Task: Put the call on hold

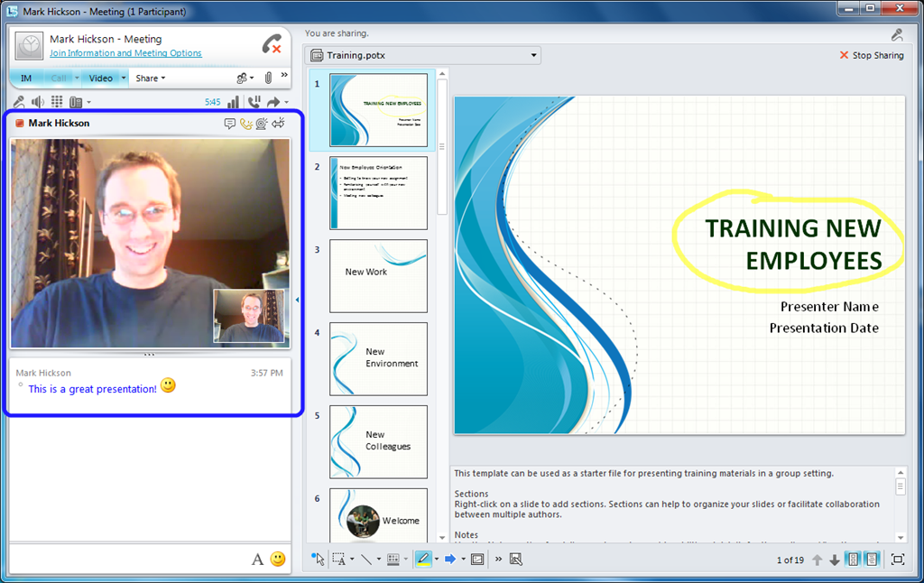Action: point(254,102)
